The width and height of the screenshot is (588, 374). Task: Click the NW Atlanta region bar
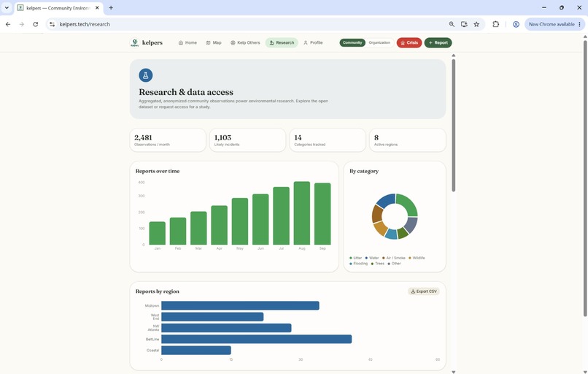click(226, 328)
